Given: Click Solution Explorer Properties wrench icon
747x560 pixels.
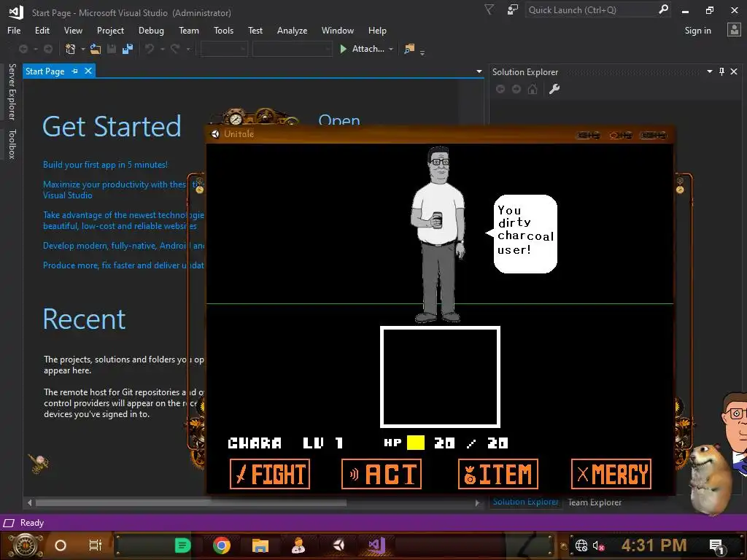Looking at the screenshot, I should (554, 89).
